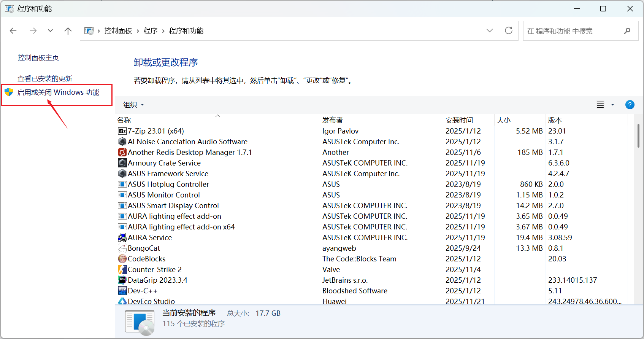The height and width of the screenshot is (339, 644).
Task: Go up one level with the up arrow
Action: (x=68, y=31)
